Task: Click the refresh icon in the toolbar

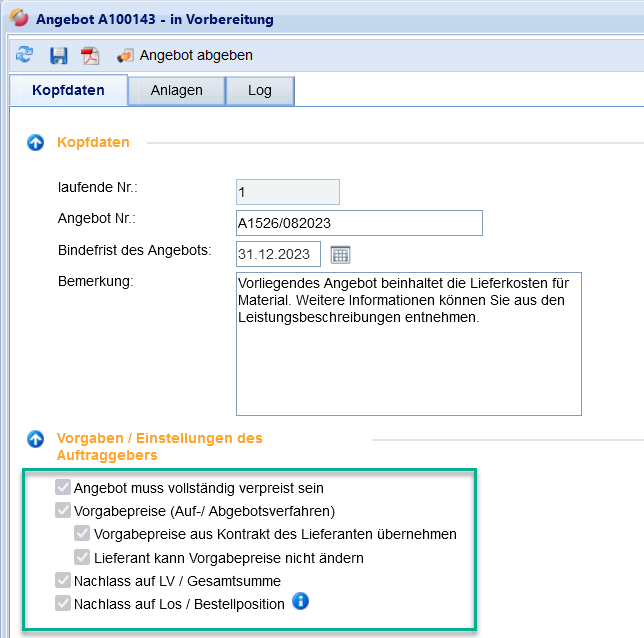Action: tap(24, 55)
